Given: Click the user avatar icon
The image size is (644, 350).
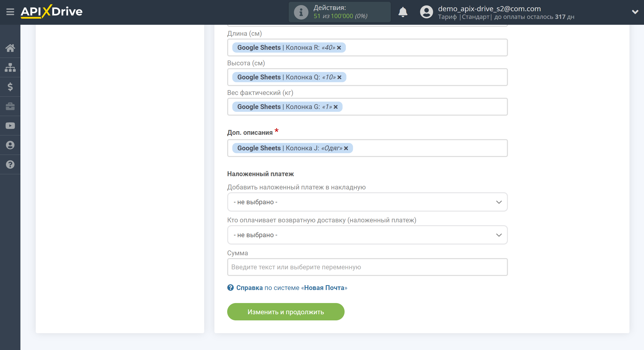Looking at the screenshot, I should click(427, 12).
